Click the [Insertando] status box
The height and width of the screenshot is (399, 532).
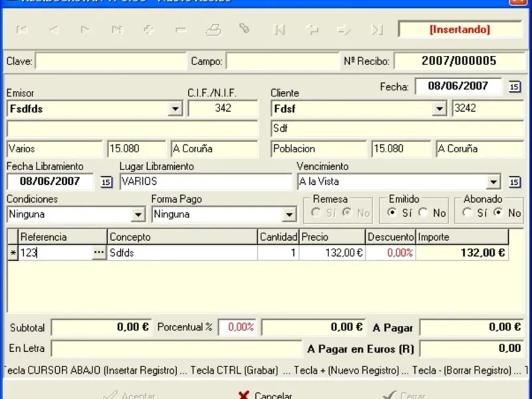coord(460,29)
